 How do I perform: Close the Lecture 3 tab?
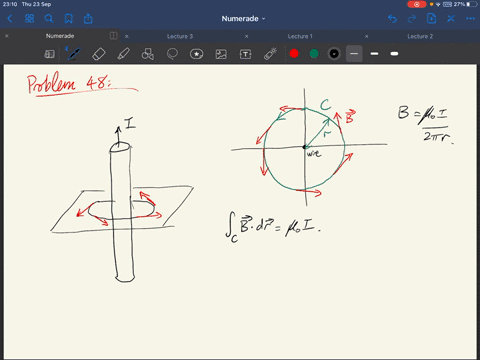point(127,36)
